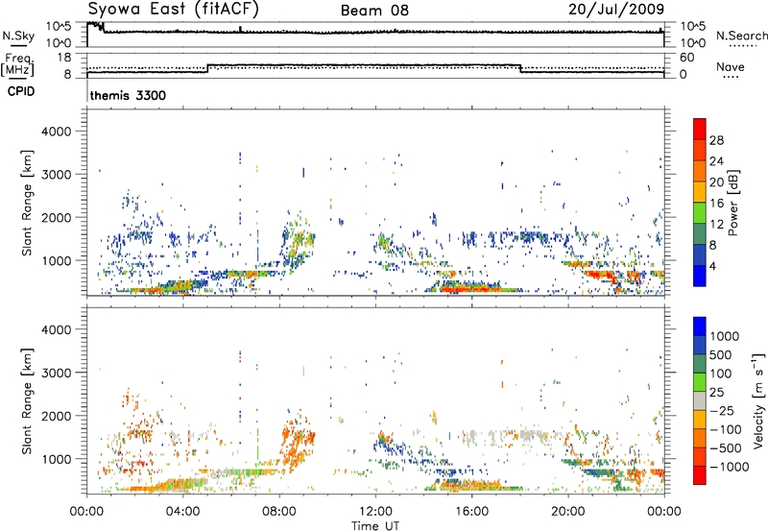The width and height of the screenshot is (768, 532).
Task: Click the strong red echo near 16:00 power panel
Action: pyautogui.click(x=470, y=289)
